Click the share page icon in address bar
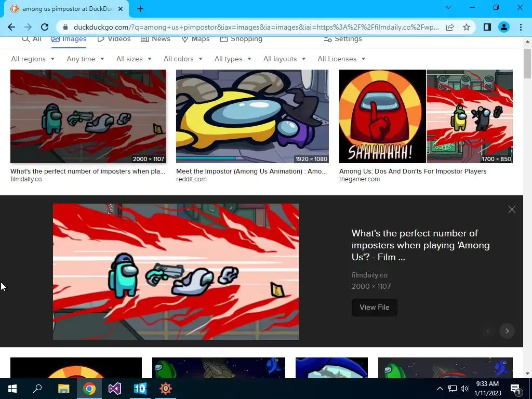This screenshot has width=532, height=399. [450, 27]
